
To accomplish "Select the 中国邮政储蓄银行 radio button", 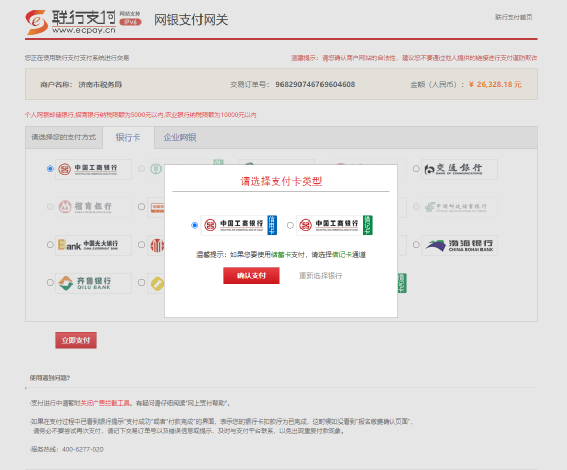I will 416,207.
